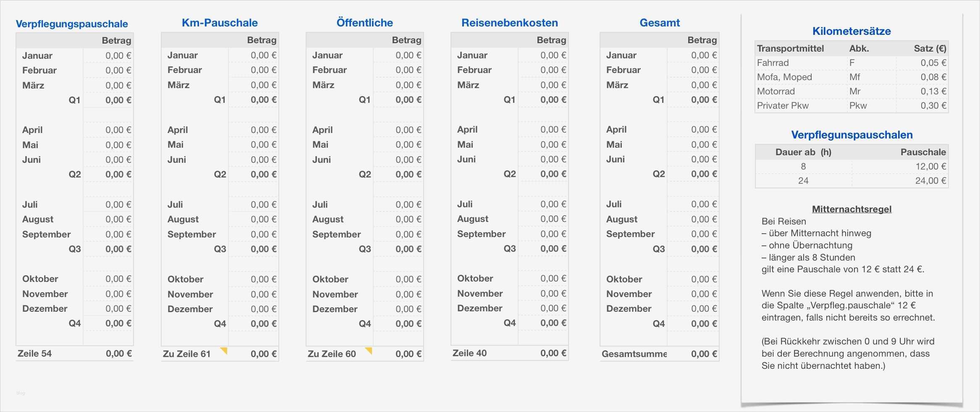980x412 pixels.
Task: Click the 24,00 € Pauschale cell
Action: [930, 181]
